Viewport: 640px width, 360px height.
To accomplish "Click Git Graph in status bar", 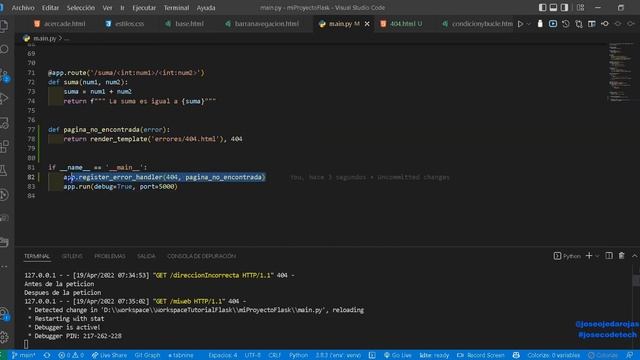I will tap(147, 355).
